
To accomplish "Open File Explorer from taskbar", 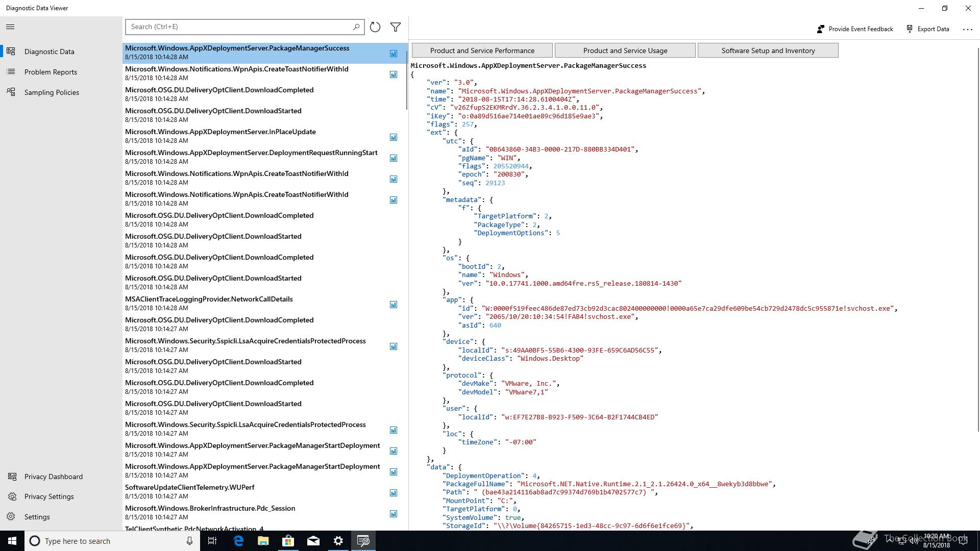I will pyautogui.click(x=263, y=541).
